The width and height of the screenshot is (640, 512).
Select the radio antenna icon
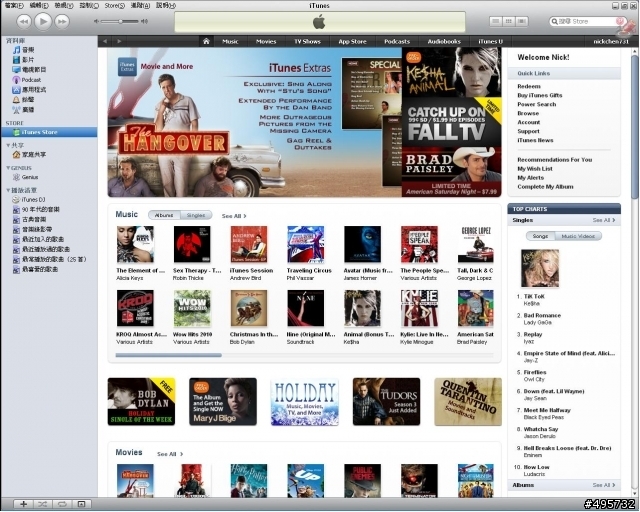pos(17,110)
